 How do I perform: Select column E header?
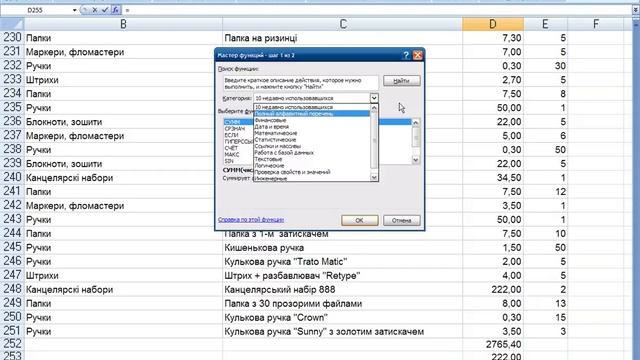[x=545, y=24]
